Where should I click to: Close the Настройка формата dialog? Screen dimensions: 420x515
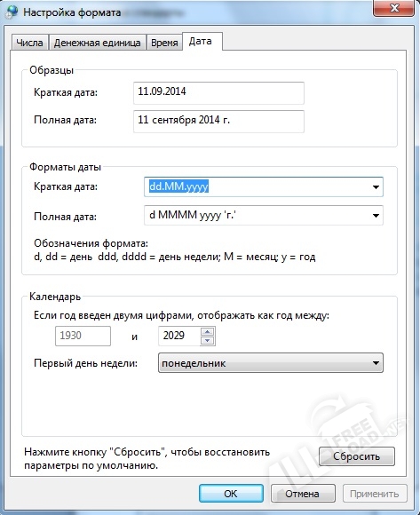393,8
